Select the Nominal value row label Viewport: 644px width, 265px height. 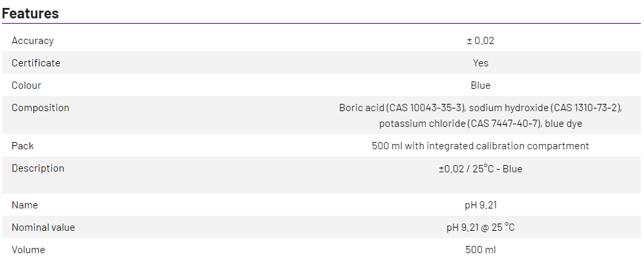click(43, 228)
